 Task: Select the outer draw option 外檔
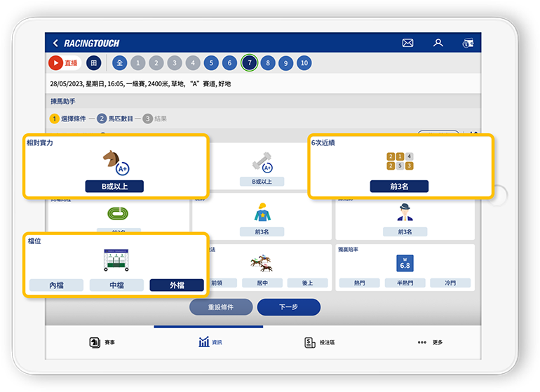[177, 285]
